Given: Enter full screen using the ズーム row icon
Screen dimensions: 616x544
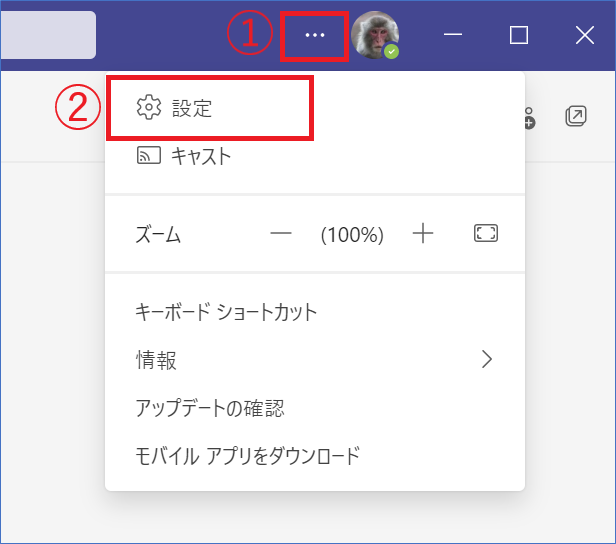Looking at the screenshot, I should pyautogui.click(x=486, y=234).
